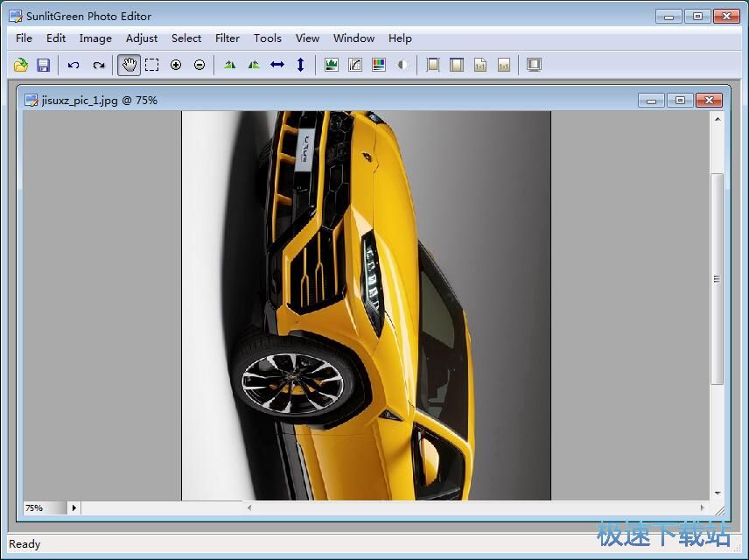Open the color balance adjustment icon

tap(379, 65)
